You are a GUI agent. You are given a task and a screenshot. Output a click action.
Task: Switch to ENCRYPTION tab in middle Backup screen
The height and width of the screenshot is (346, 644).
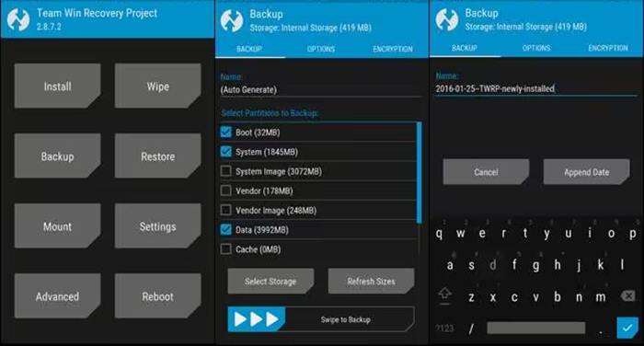pos(393,49)
